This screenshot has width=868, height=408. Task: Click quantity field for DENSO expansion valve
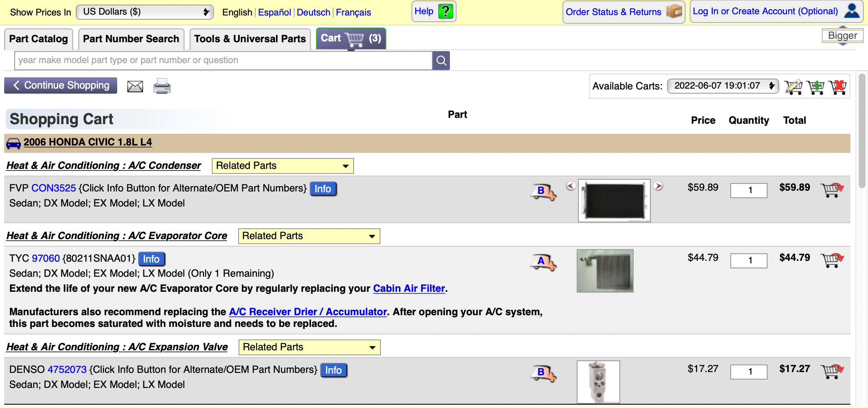pos(749,372)
